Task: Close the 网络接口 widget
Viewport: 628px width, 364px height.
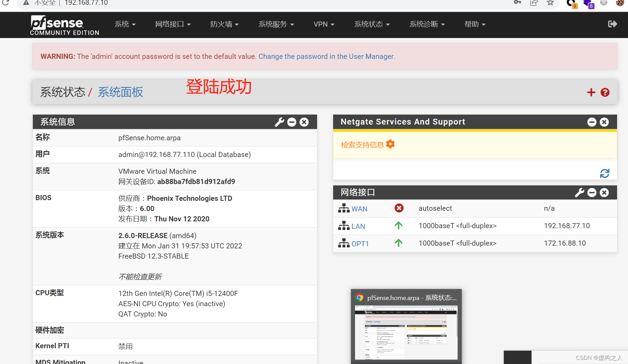Action: pyautogui.click(x=604, y=193)
